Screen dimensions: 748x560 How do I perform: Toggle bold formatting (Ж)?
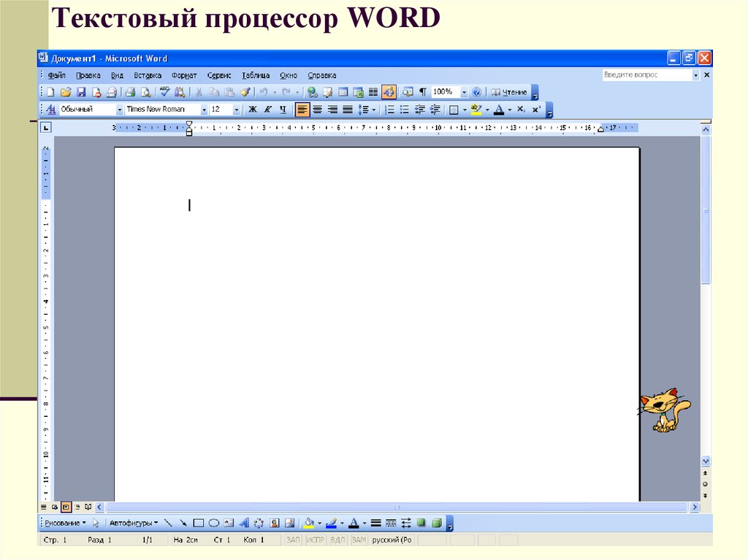(253, 110)
